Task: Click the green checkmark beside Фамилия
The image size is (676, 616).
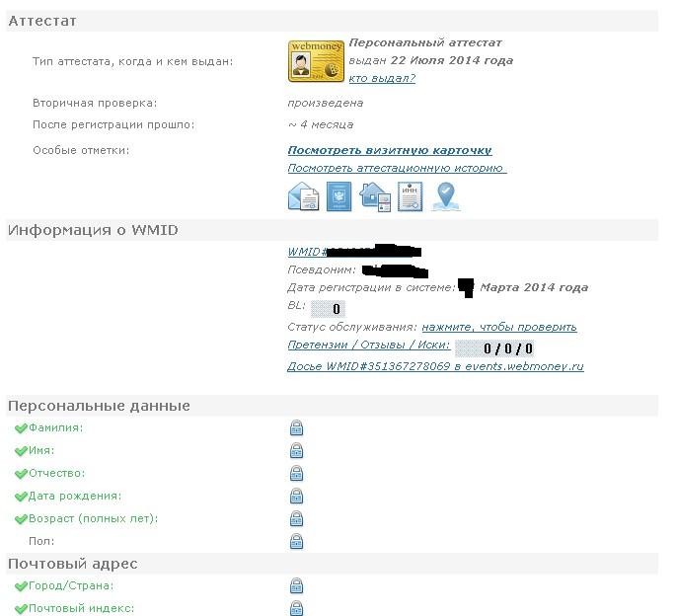Action: [21, 428]
